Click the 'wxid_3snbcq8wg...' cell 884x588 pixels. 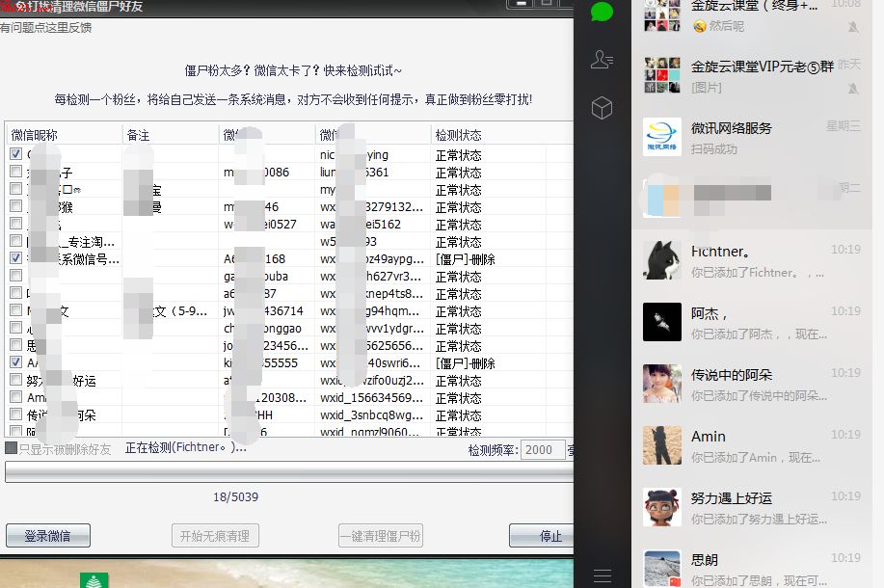371,415
